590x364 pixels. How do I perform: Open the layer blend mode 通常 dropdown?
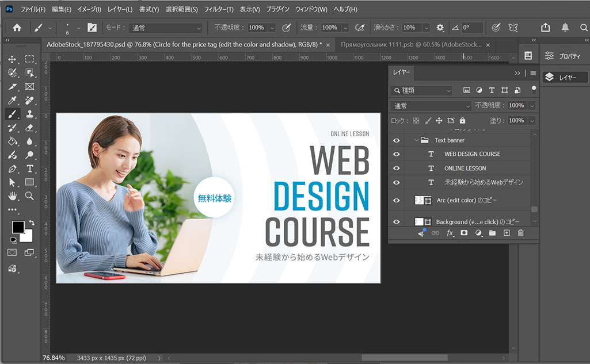[x=431, y=106]
